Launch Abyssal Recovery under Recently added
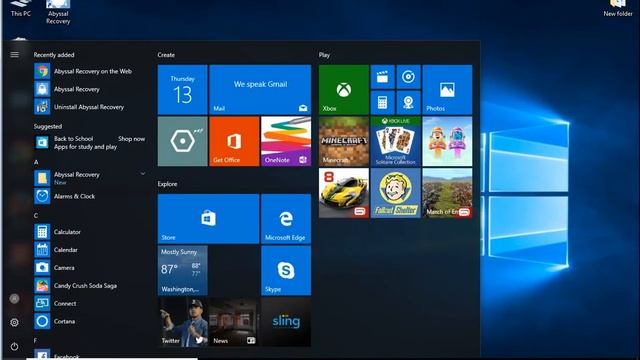 [x=90, y=89]
